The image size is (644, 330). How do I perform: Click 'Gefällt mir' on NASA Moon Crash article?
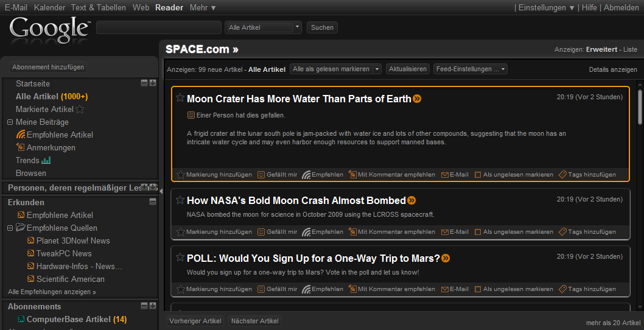pos(277,232)
